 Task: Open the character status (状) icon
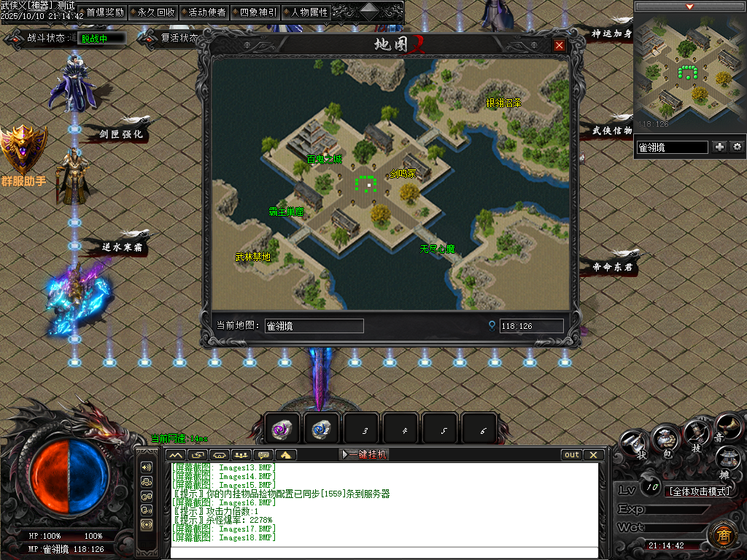[634, 443]
